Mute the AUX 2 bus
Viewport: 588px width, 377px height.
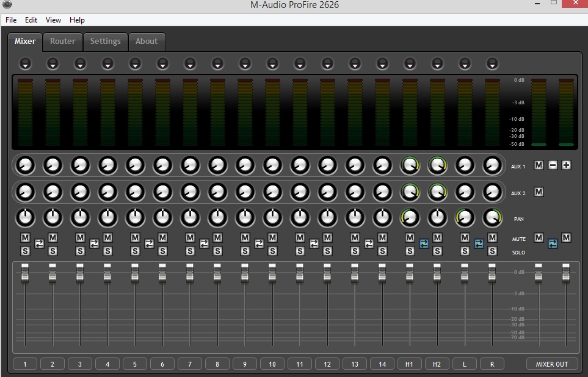click(539, 192)
